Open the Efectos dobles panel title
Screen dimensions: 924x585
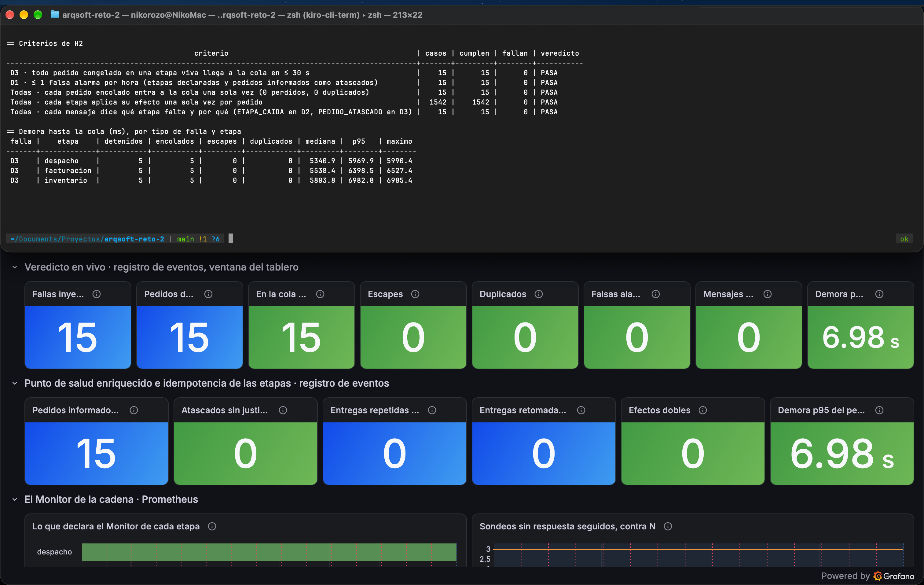coord(659,410)
